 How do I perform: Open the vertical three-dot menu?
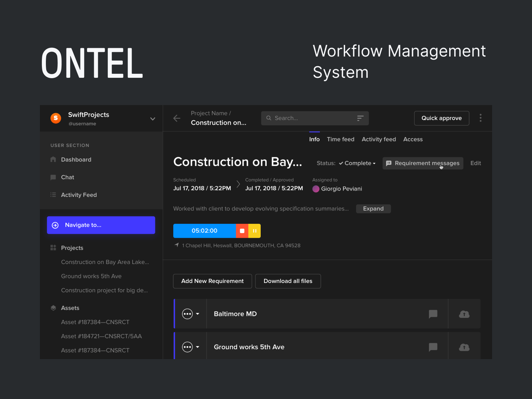(480, 118)
